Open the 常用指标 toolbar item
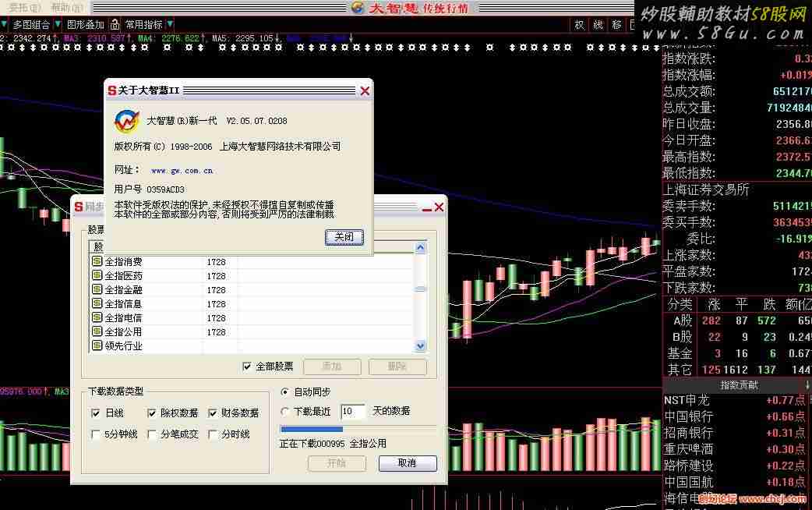Screen dimensions: 812x510 pos(143,24)
